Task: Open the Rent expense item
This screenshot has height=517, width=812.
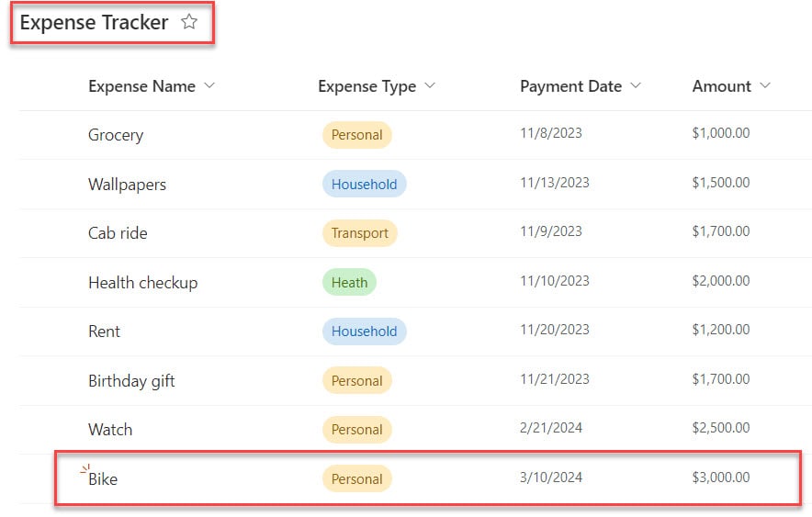Action: pyautogui.click(x=104, y=332)
